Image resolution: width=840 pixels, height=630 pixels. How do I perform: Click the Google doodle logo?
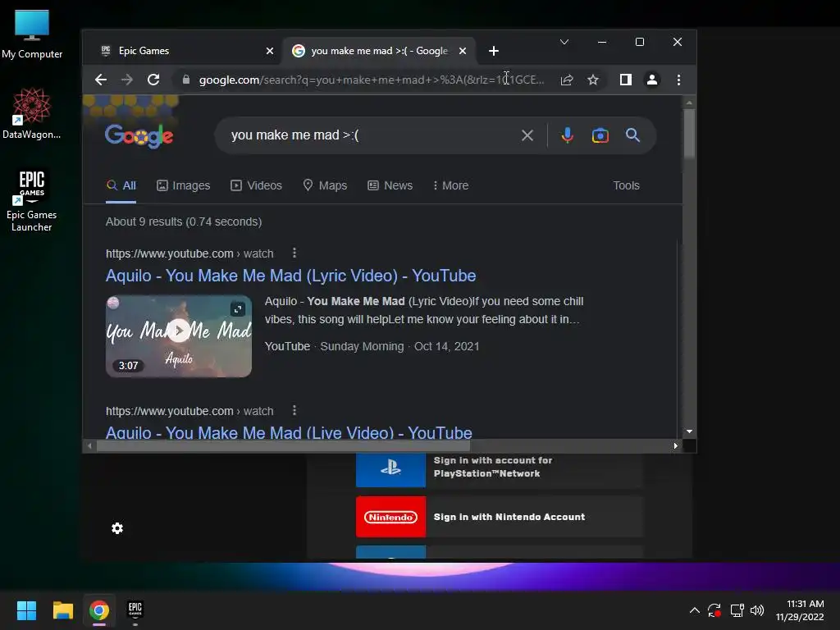(x=139, y=136)
